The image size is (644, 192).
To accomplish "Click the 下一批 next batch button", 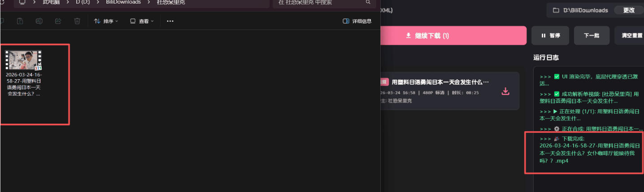I will coord(592,35).
